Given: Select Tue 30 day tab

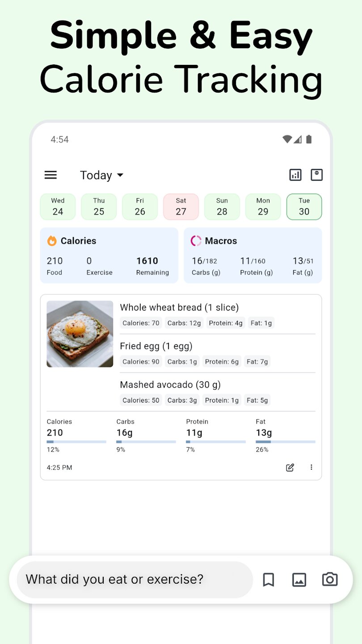Looking at the screenshot, I should 304,207.
